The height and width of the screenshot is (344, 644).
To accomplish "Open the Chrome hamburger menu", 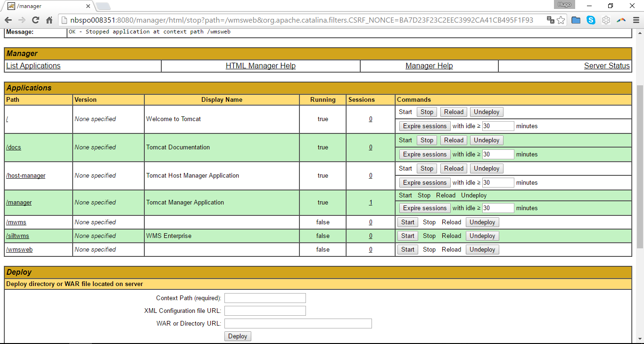I will coord(635,20).
